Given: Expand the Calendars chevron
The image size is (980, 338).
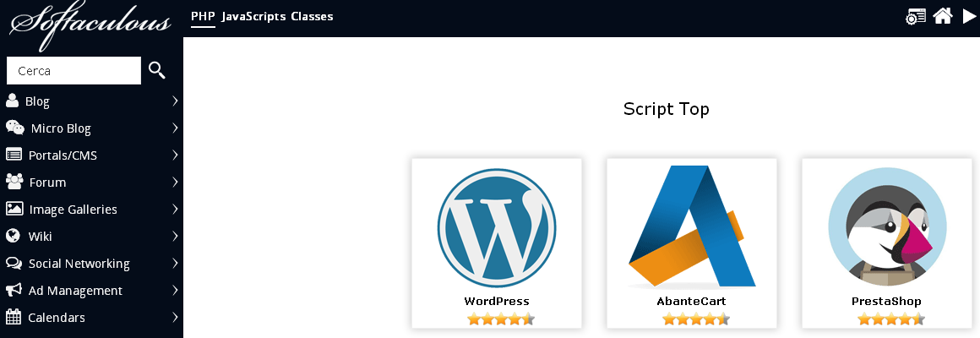Looking at the screenshot, I should click(x=175, y=318).
